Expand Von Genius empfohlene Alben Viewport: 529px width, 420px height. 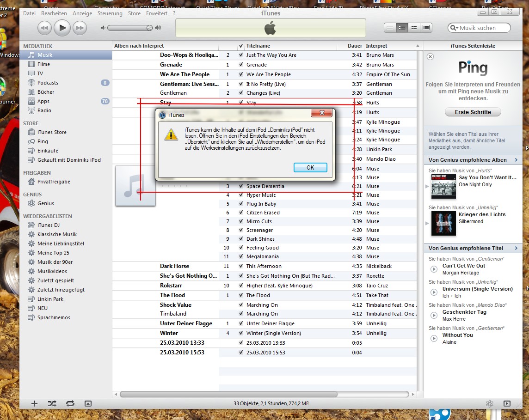click(x=516, y=160)
